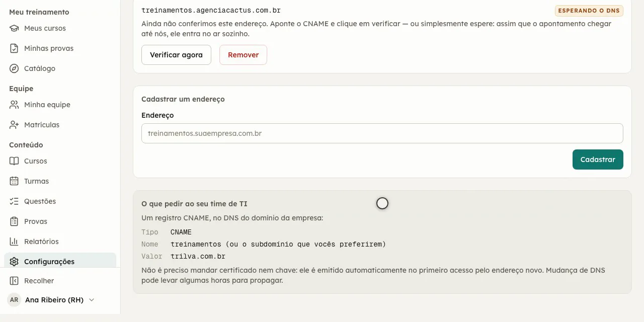Image resolution: width=644 pixels, height=322 pixels.
Task: Click the Cadastrar um endereço heading
Action: [183, 99]
